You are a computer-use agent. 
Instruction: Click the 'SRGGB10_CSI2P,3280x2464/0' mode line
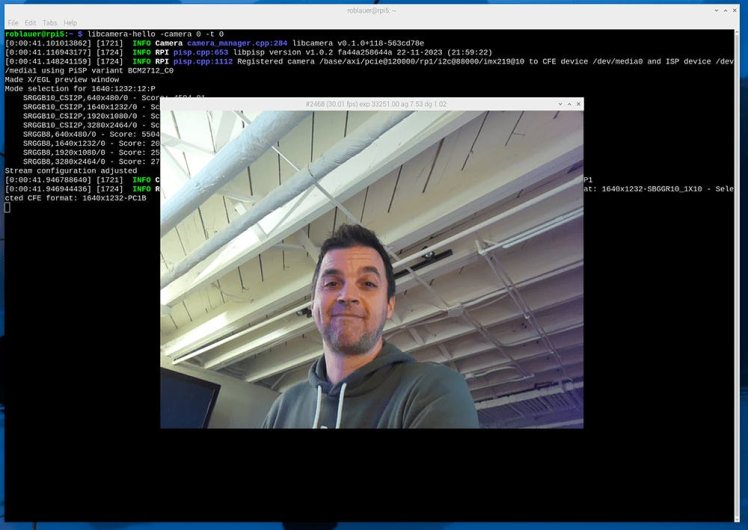[92, 125]
